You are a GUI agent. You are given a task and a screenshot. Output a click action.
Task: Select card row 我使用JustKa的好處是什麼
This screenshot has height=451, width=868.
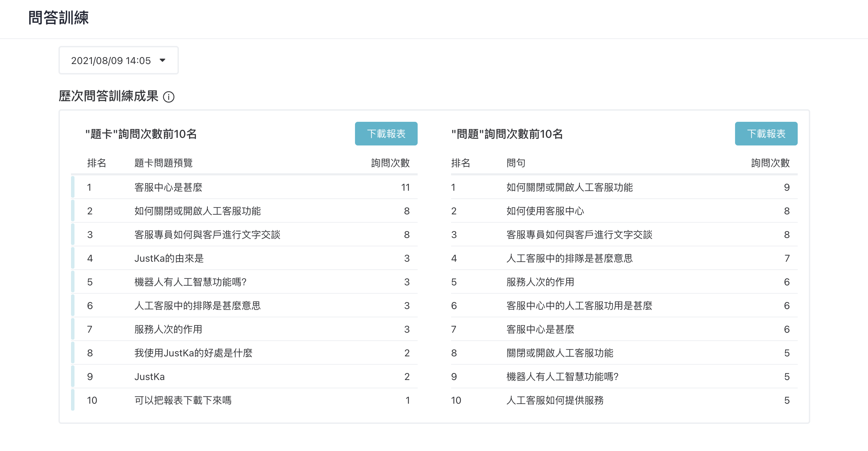click(244, 353)
